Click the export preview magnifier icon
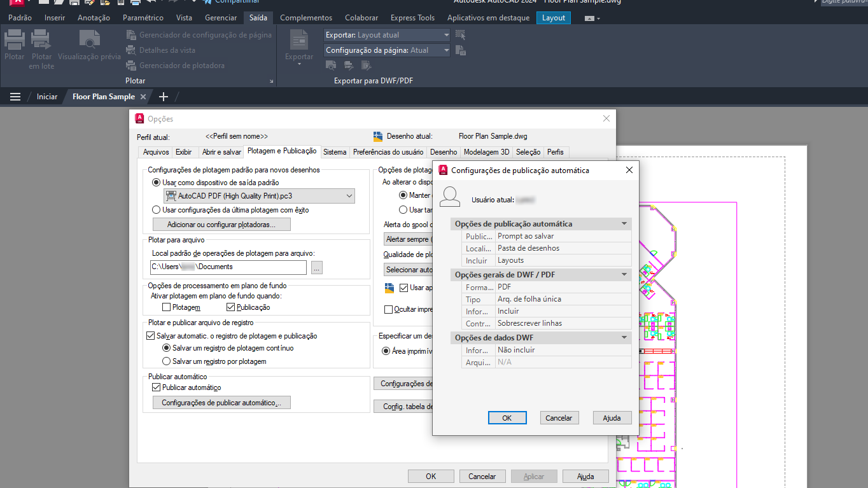 coord(331,65)
